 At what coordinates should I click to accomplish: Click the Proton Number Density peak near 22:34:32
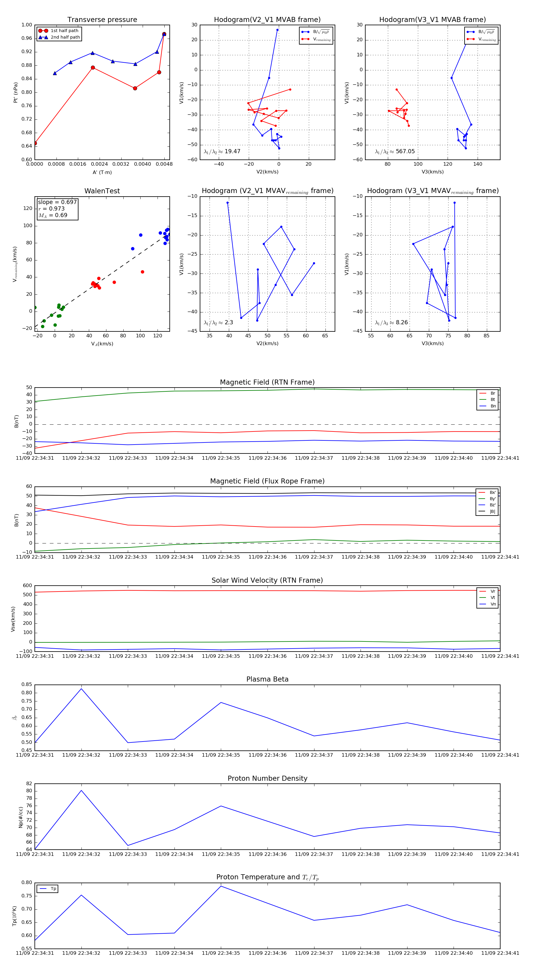point(81,791)
